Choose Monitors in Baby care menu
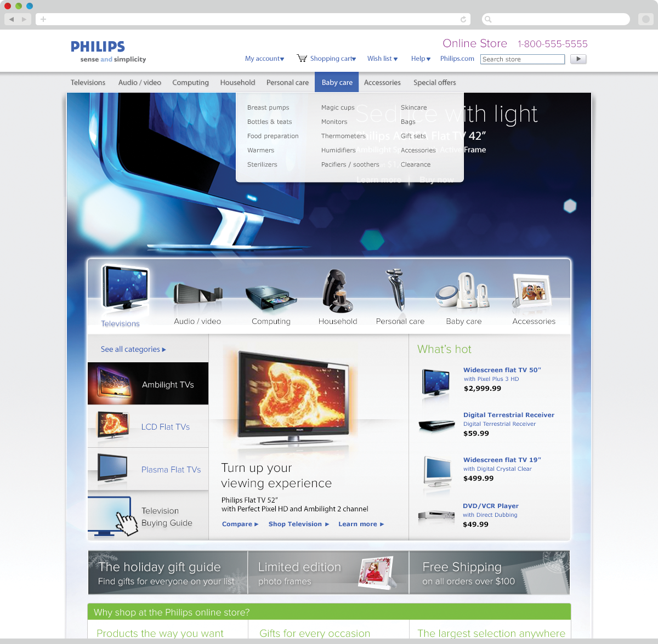This screenshot has width=658, height=644. tap(334, 122)
